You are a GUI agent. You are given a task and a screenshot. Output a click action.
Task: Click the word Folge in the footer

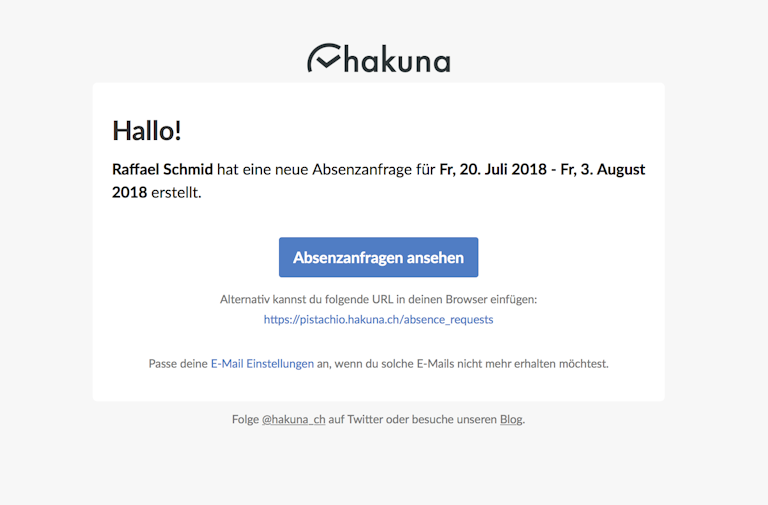245,419
